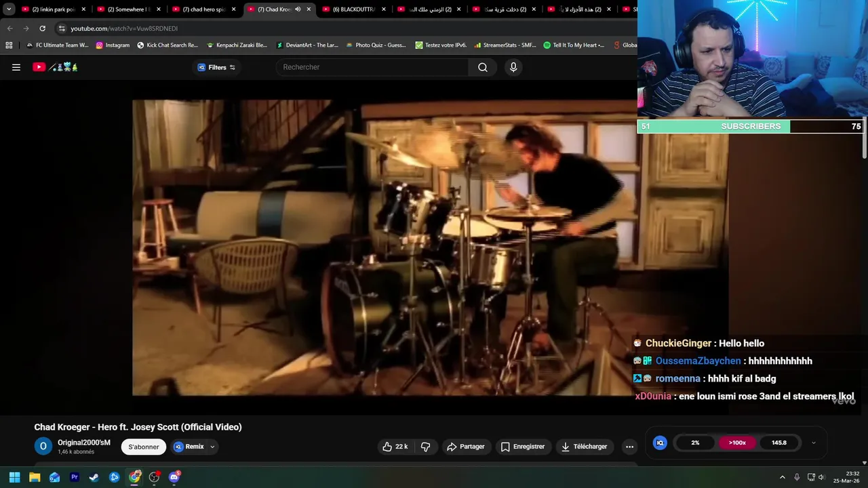Viewport: 868px width, 488px height.
Task: Select the >100x vidIQ stat pill
Action: click(737, 443)
